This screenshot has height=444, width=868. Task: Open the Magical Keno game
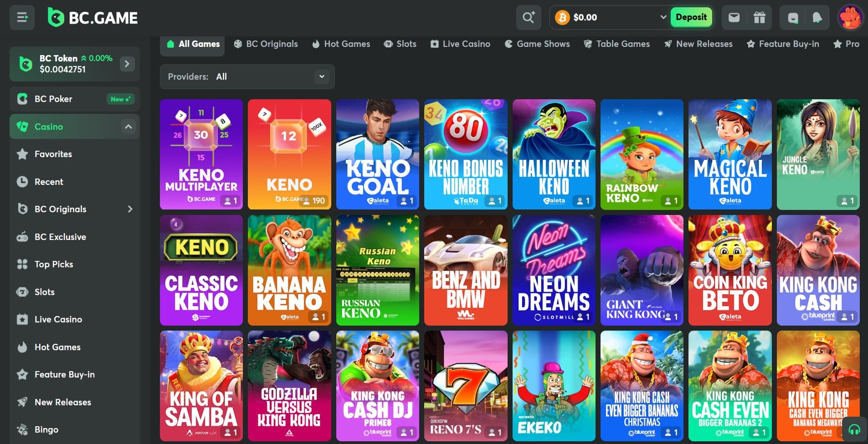[730, 154]
